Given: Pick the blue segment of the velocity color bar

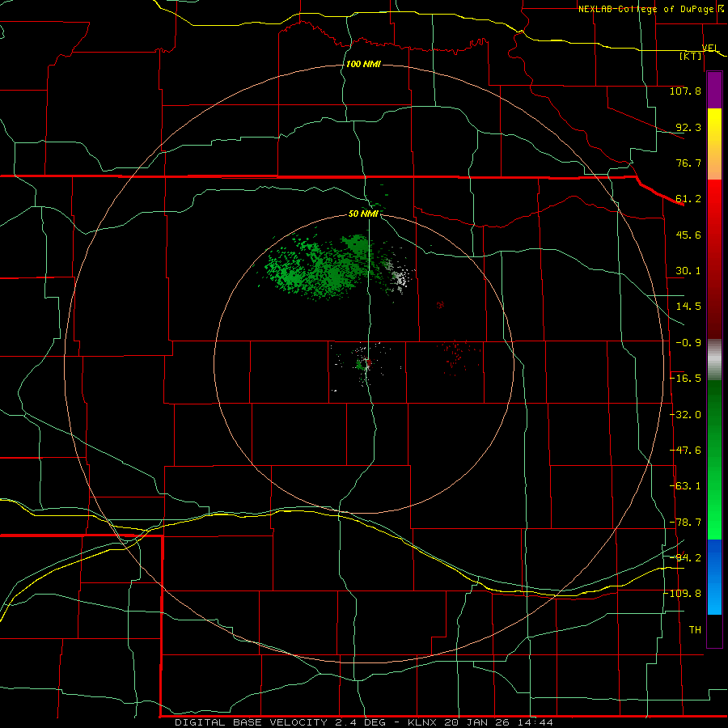Looking at the screenshot, I should tap(714, 577).
